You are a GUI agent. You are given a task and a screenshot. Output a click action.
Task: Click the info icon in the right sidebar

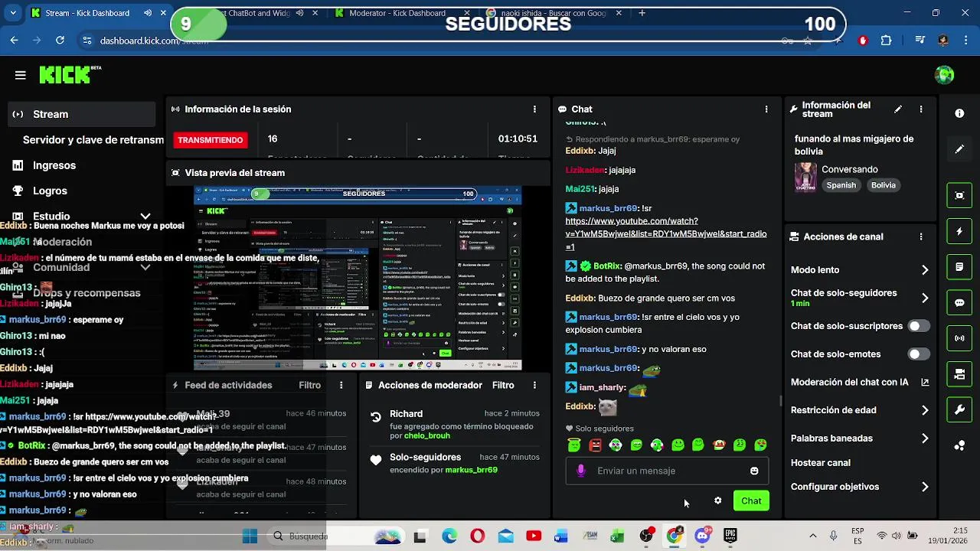pyautogui.click(x=959, y=113)
